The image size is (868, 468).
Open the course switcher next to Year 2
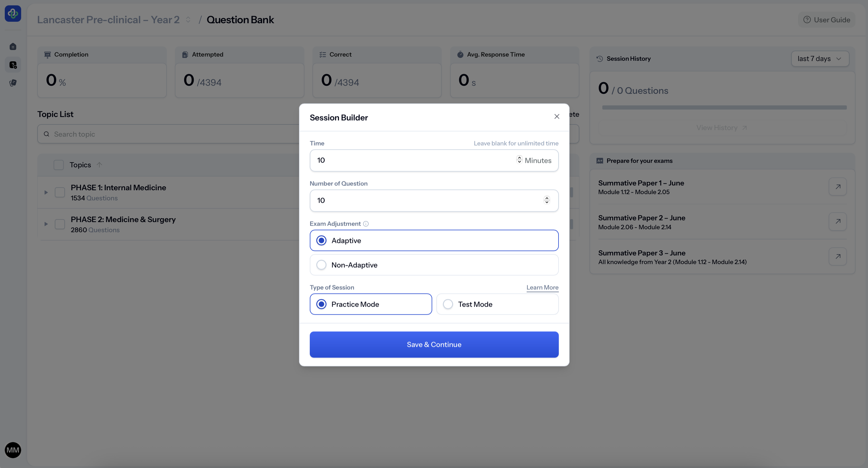pos(188,20)
